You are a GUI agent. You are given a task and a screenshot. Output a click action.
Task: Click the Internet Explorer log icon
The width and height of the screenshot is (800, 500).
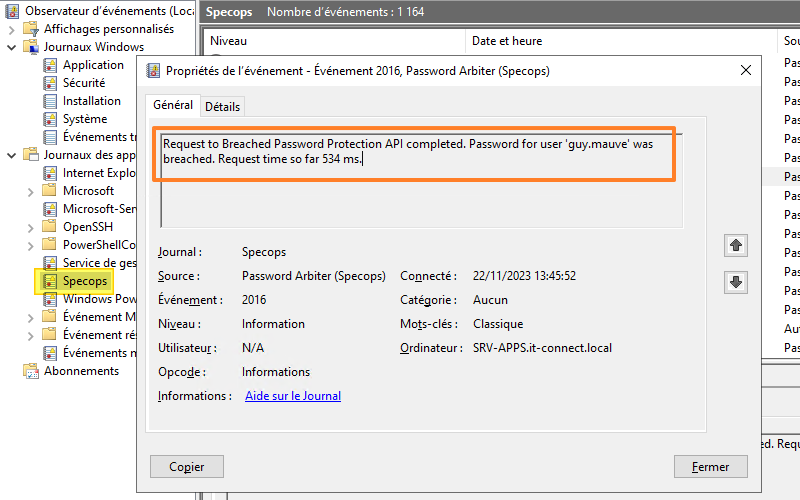(50, 173)
